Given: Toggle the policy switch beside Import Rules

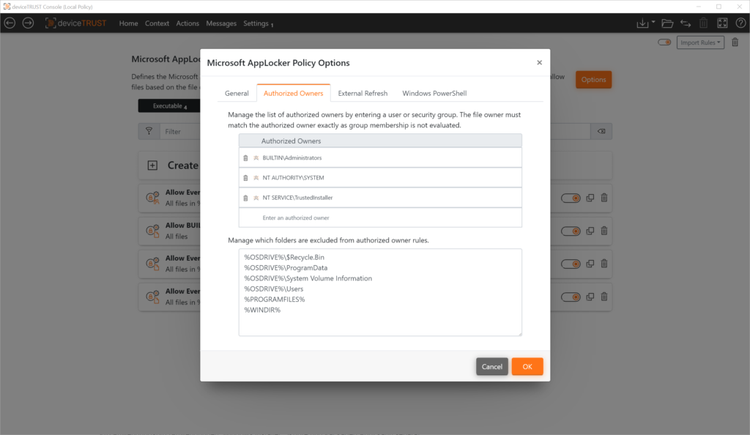Looking at the screenshot, I should (x=664, y=43).
